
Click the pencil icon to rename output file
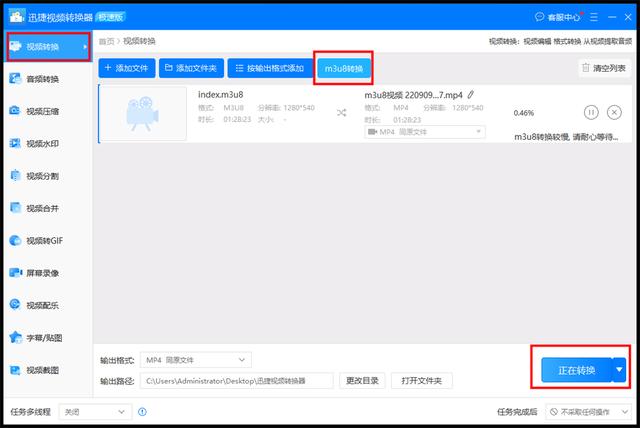tap(471, 94)
